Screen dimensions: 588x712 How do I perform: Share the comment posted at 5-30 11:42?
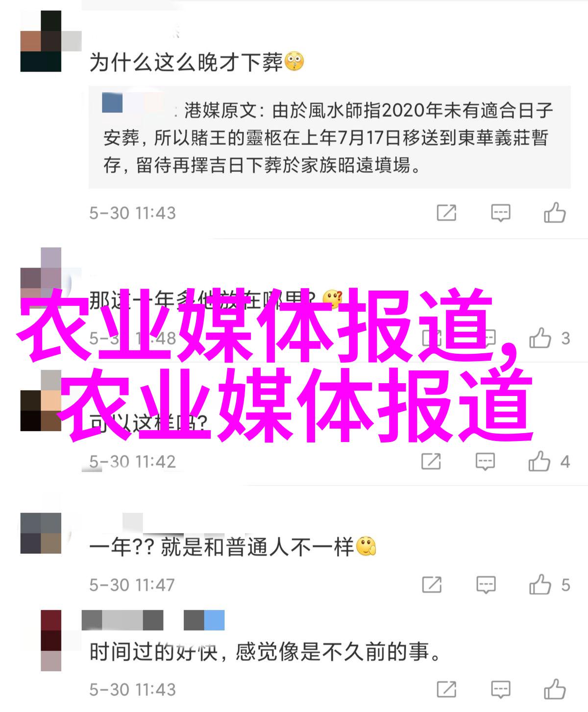coord(431,461)
